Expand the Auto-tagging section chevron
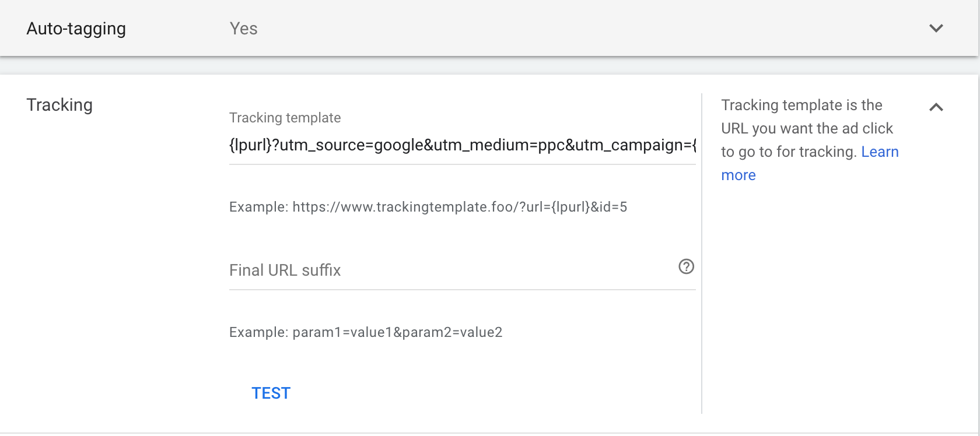Screen dimensions: 980x436 click(x=936, y=28)
